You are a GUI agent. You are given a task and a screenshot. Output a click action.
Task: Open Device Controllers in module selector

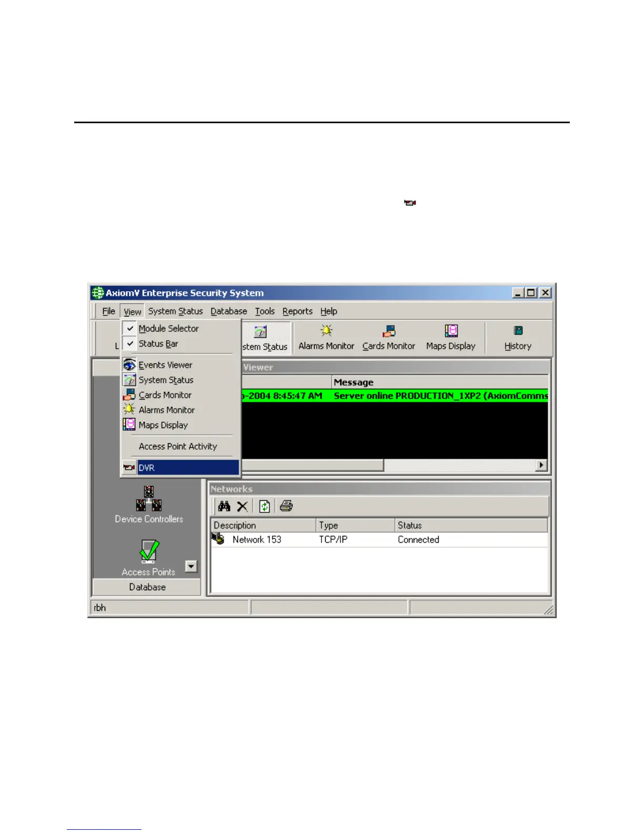point(149,504)
